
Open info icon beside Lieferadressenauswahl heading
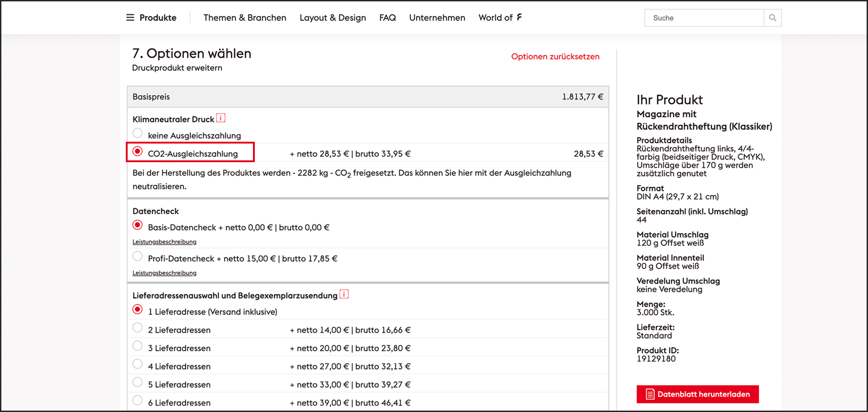point(344,294)
